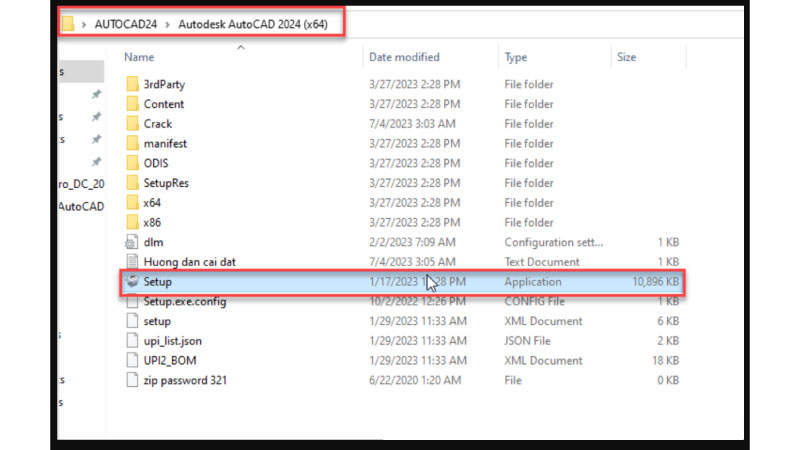Expand breadcrumb chevron after AUTOCAD24

click(x=167, y=24)
